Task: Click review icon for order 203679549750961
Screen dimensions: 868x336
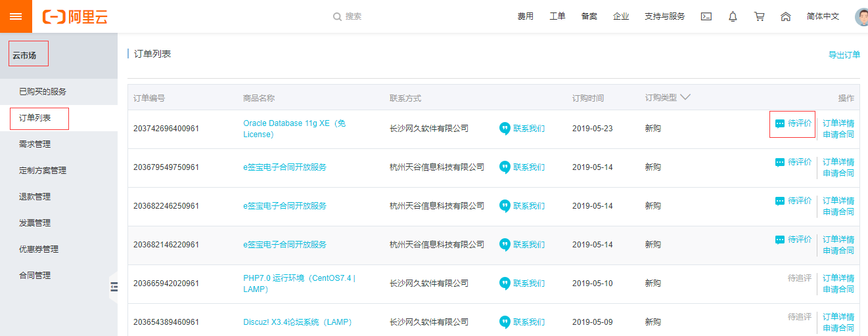Action: click(x=780, y=162)
